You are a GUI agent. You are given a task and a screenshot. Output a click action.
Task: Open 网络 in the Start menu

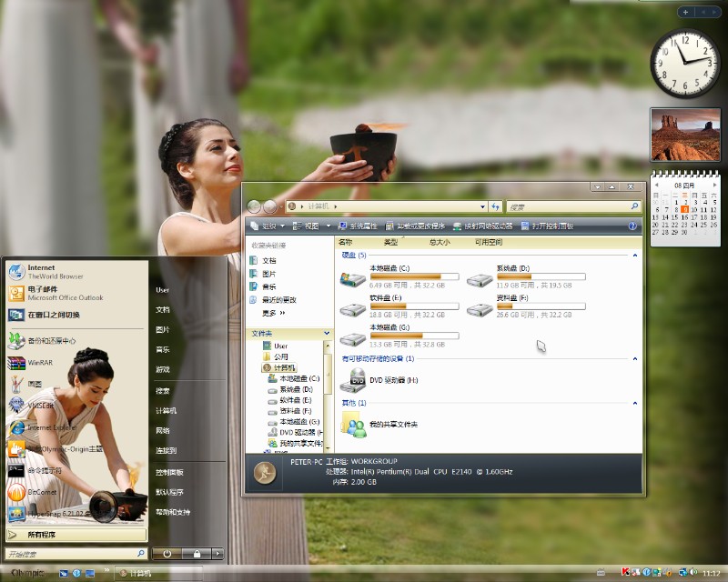pos(163,430)
